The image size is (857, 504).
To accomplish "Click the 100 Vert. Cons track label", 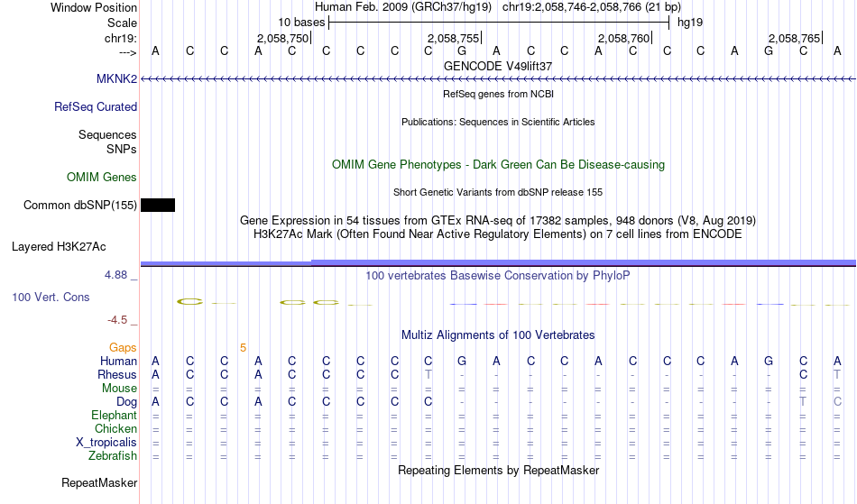I will click(51, 297).
